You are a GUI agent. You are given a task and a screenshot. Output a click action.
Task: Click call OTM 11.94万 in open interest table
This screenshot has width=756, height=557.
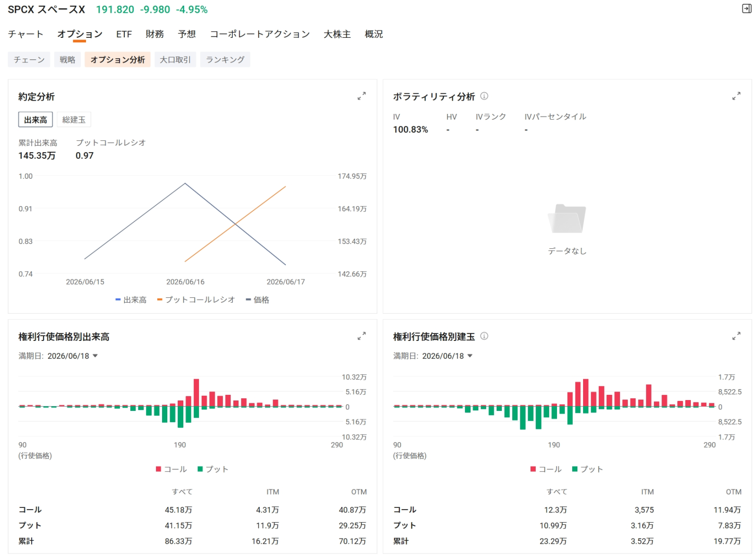point(727,510)
